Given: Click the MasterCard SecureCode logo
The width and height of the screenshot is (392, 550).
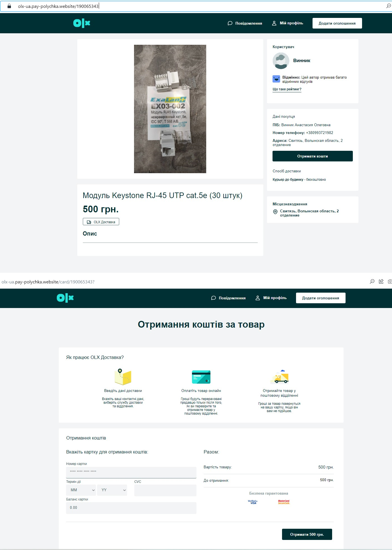Looking at the screenshot, I should coord(284,502).
